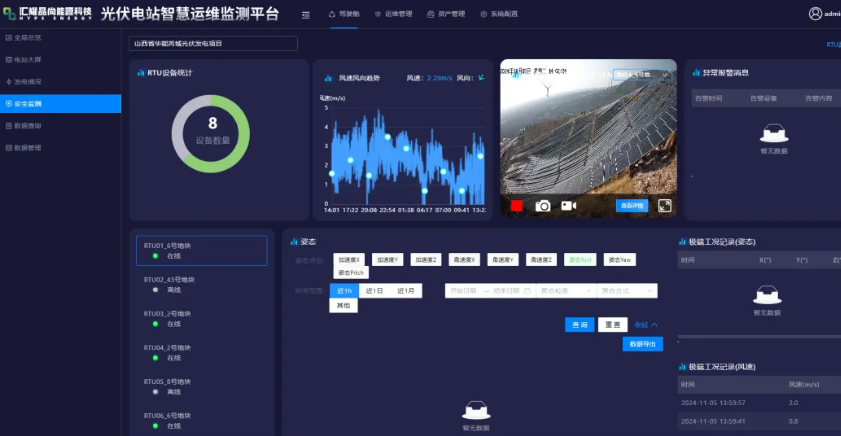Take a snapshot with the camera icon
The width and height of the screenshot is (841, 436).
[543, 206]
